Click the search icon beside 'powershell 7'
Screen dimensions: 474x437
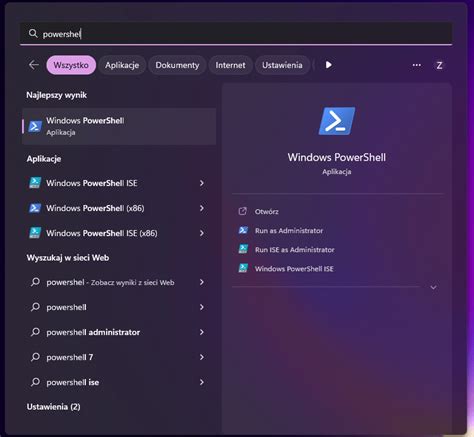coord(35,357)
